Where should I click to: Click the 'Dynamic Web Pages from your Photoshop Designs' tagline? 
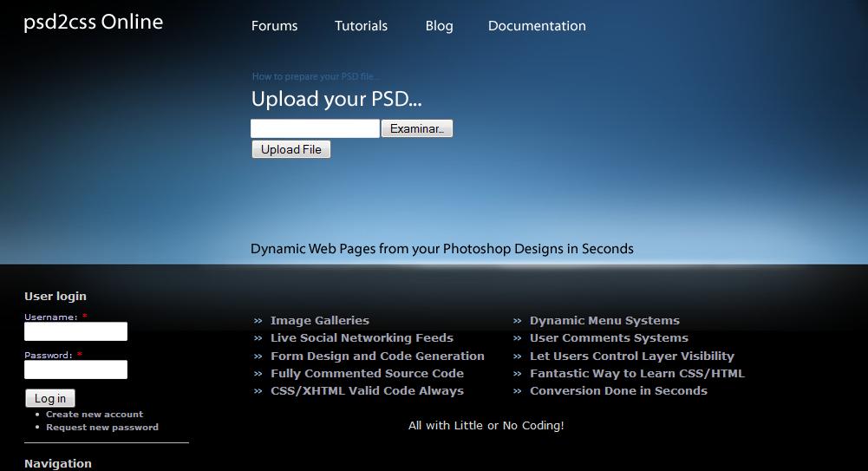(x=441, y=249)
